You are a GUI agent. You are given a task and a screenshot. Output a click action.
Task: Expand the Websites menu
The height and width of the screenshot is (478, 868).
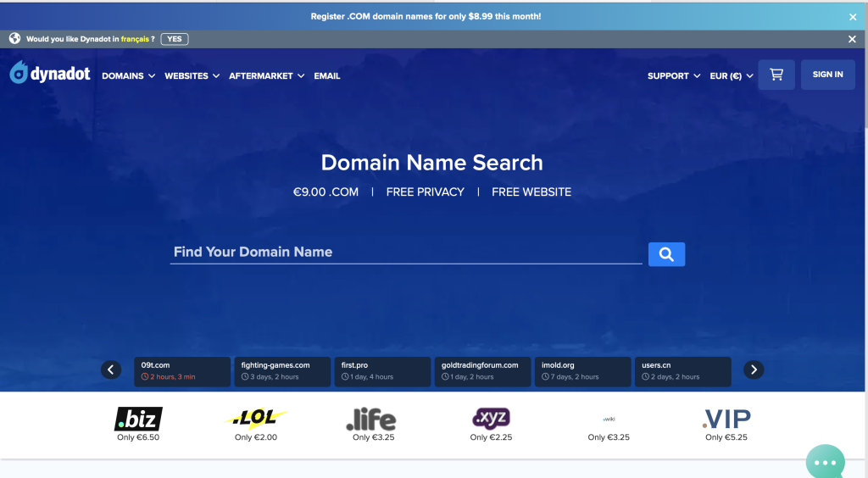192,75
